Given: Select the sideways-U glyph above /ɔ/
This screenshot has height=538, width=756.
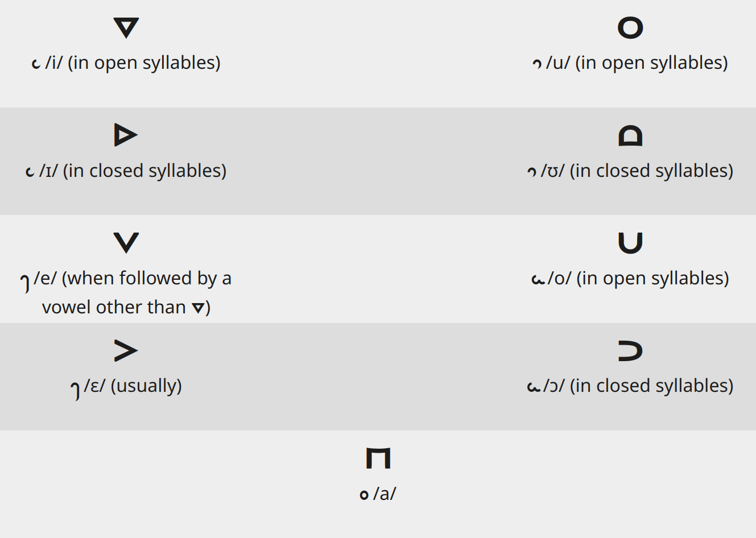Looking at the screenshot, I should 630,350.
